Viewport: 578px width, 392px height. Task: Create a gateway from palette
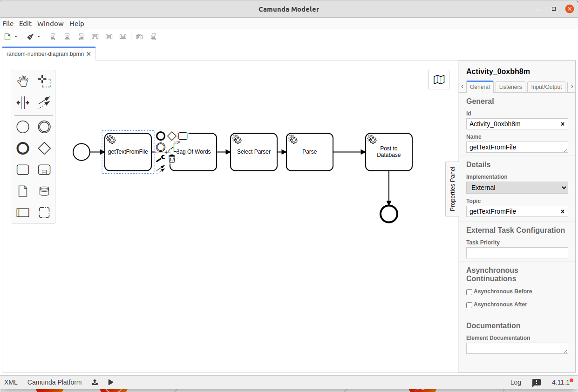(44, 149)
